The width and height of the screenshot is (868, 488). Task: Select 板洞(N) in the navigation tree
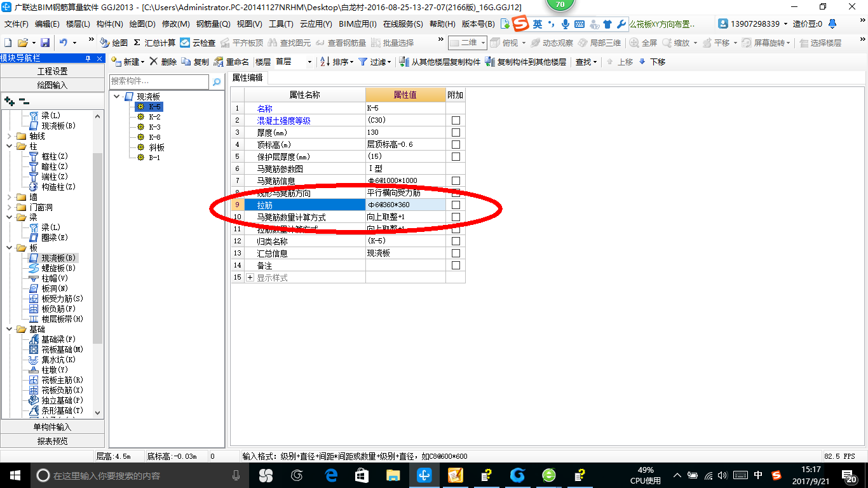(55, 288)
